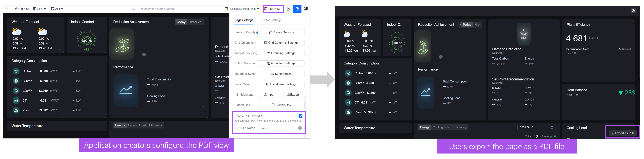Viewport: 644px width, 159px height.
Task: Click the Grid Columns help icon
Action: tap(255, 43)
